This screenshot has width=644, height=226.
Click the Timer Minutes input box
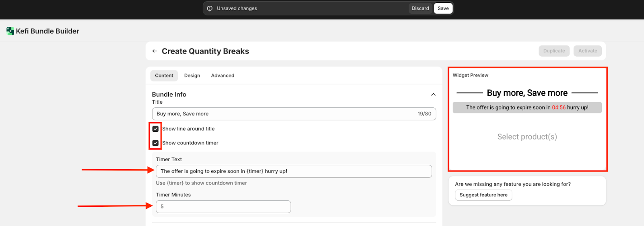point(223,207)
